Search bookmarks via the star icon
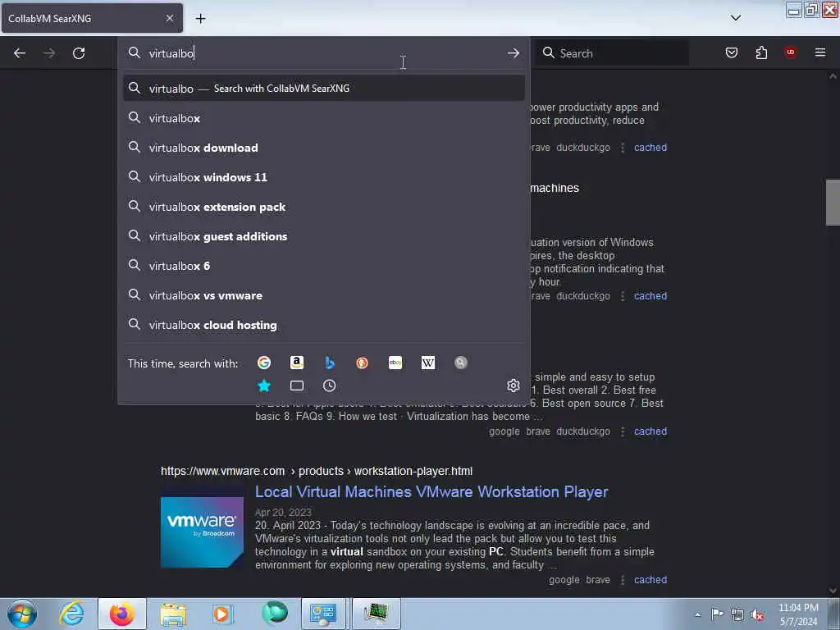Image resolution: width=840 pixels, height=630 pixels. 264,386
